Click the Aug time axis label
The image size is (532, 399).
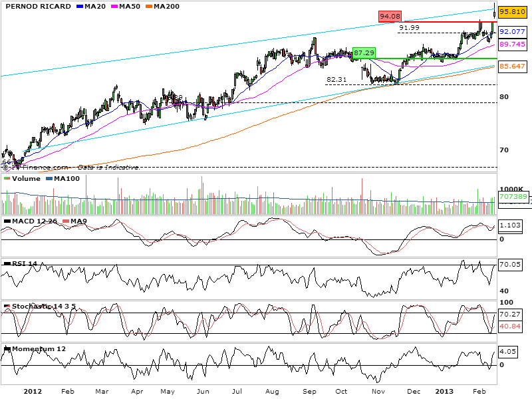tap(272, 392)
